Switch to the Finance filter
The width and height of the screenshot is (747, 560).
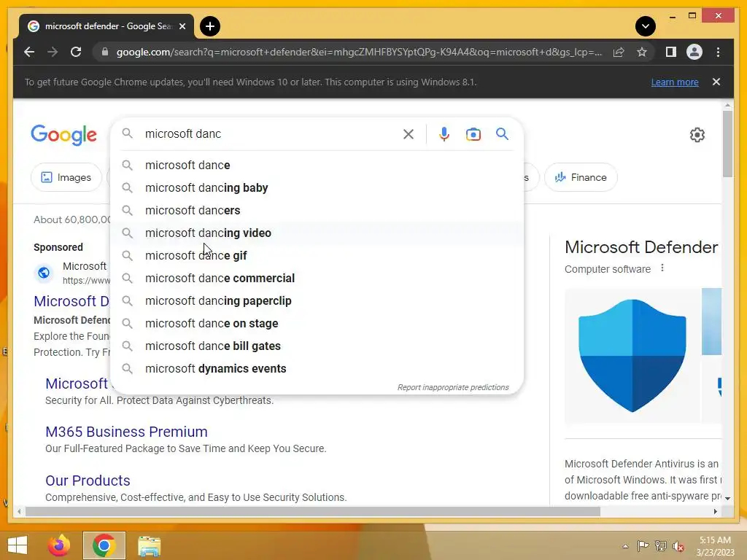click(581, 177)
